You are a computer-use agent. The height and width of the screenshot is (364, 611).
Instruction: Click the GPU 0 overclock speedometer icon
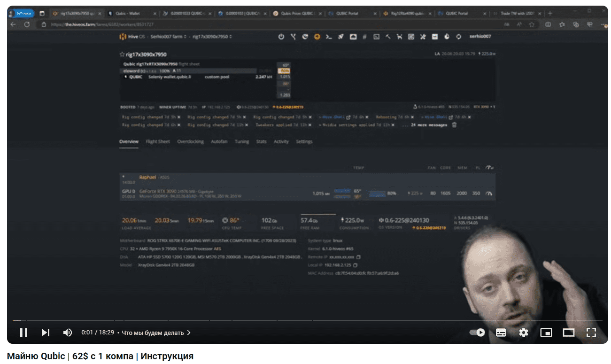(489, 193)
